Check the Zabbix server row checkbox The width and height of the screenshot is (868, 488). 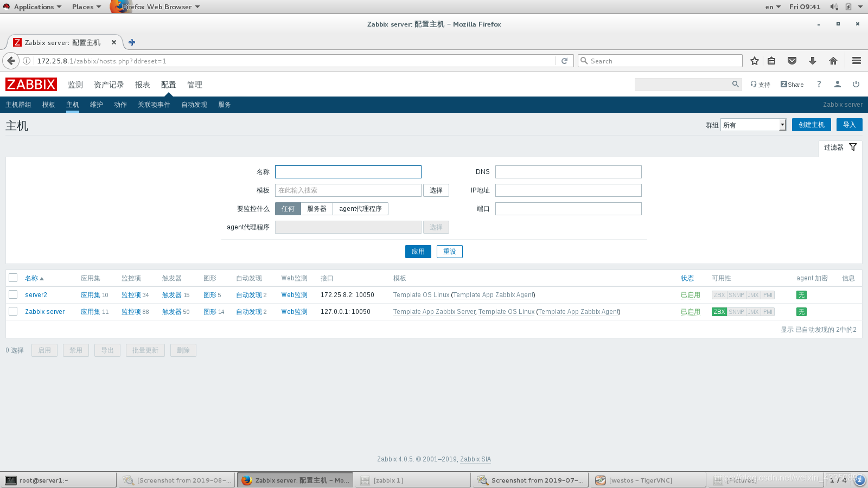click(x=13, y=311)
